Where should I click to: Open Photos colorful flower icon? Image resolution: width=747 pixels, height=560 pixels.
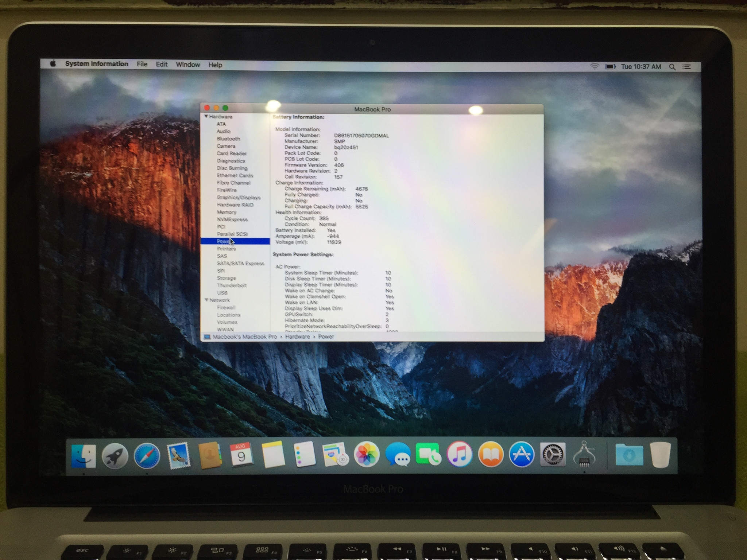tap(367, 454)
